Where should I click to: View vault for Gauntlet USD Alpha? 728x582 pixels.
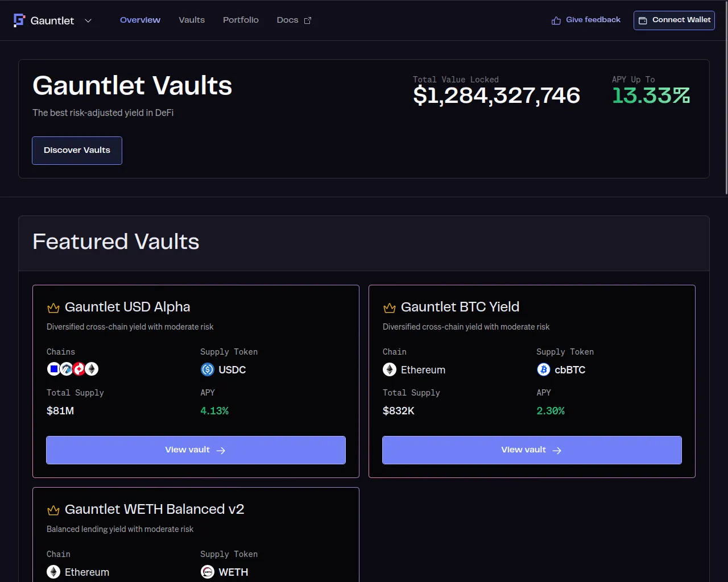(196, 450)
